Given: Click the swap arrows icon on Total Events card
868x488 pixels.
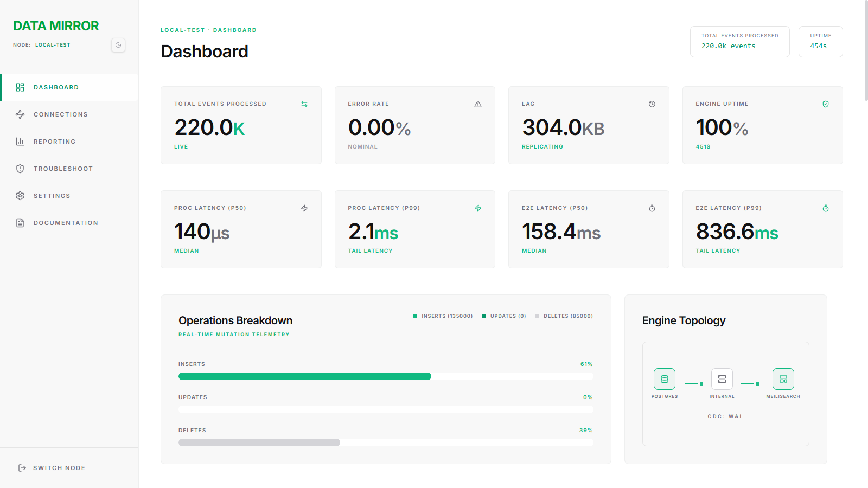Looking at the screenshot, I should [x=304, y=104].
